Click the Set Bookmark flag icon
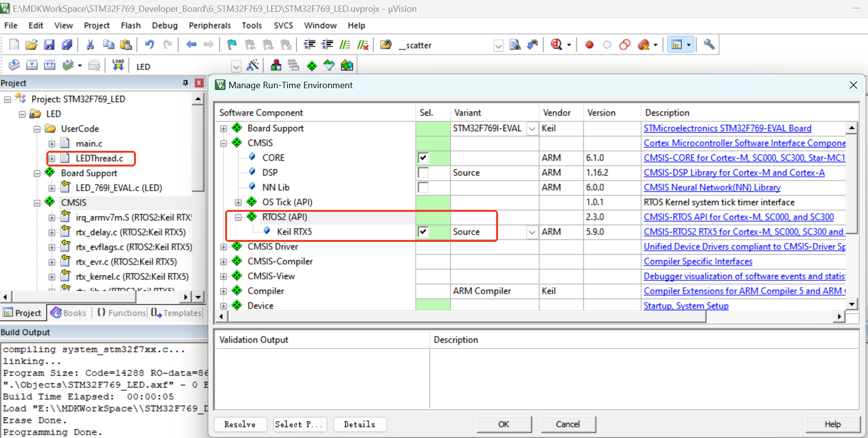868x438 pixels. pos(232,45)
